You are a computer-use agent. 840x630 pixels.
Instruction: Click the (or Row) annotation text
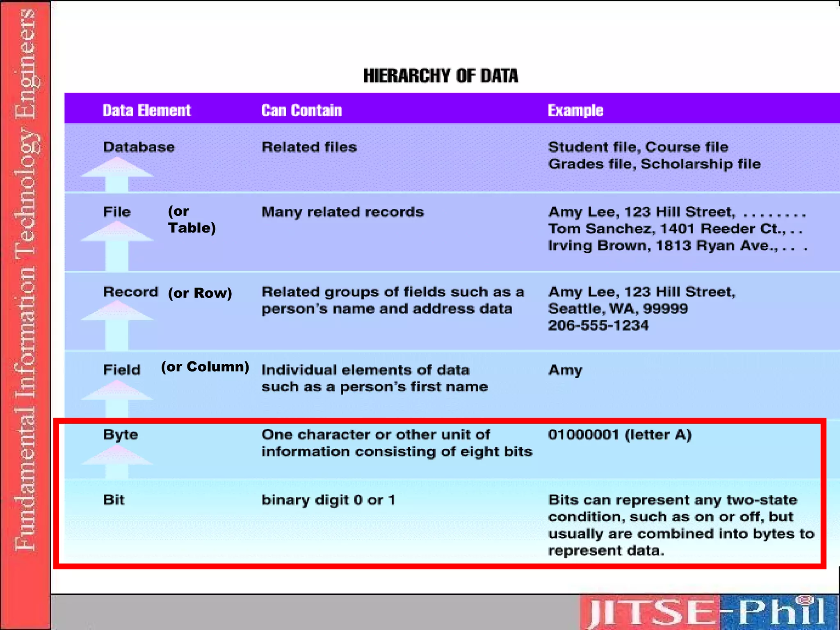click(x=200, y=293)
